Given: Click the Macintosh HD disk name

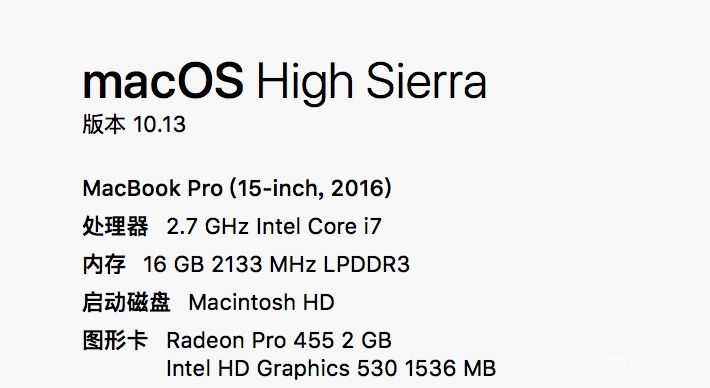Looking at the screenshot, I should [x=261, y=302].
